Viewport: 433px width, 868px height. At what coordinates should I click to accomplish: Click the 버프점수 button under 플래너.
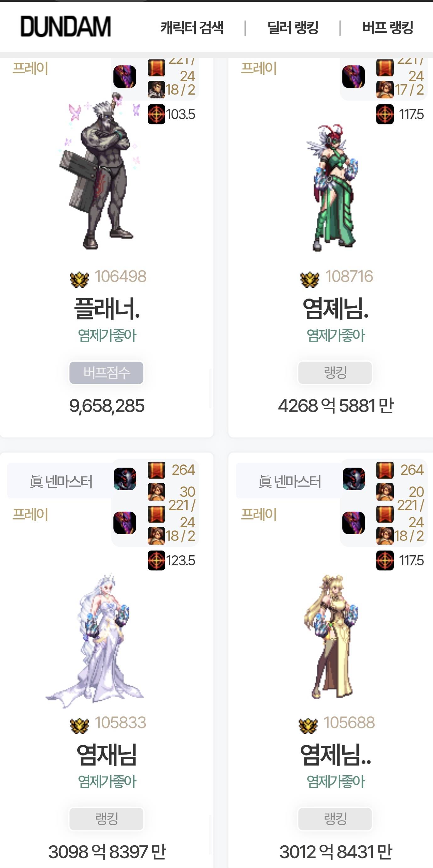[107, 373]
